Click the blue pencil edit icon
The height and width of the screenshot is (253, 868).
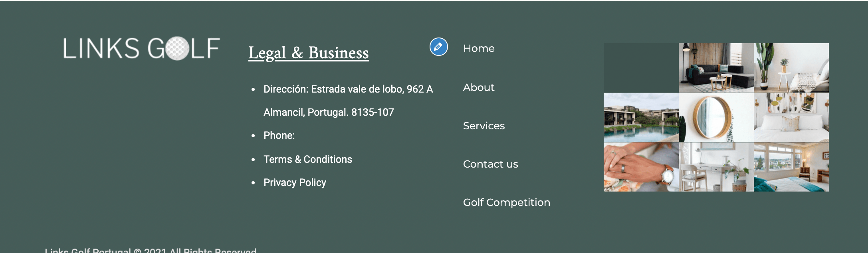pos(438,47)
